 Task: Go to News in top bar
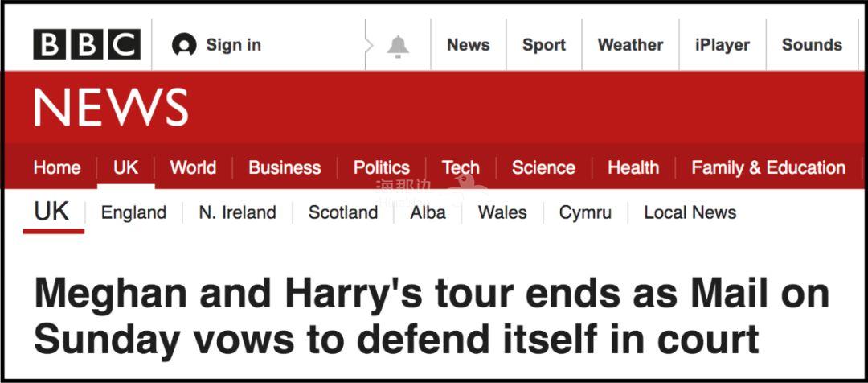click(x=469, y=45)
